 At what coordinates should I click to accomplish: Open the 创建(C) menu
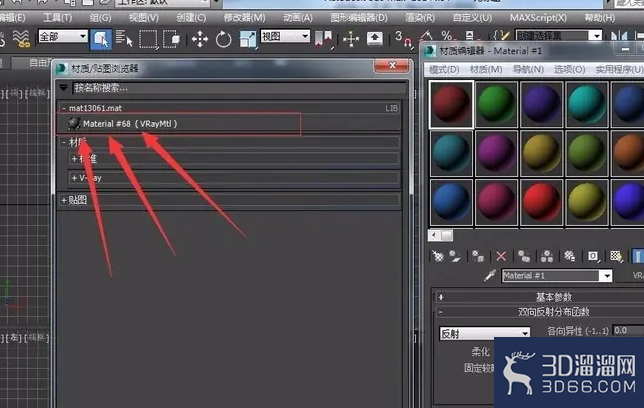(191, 18)
